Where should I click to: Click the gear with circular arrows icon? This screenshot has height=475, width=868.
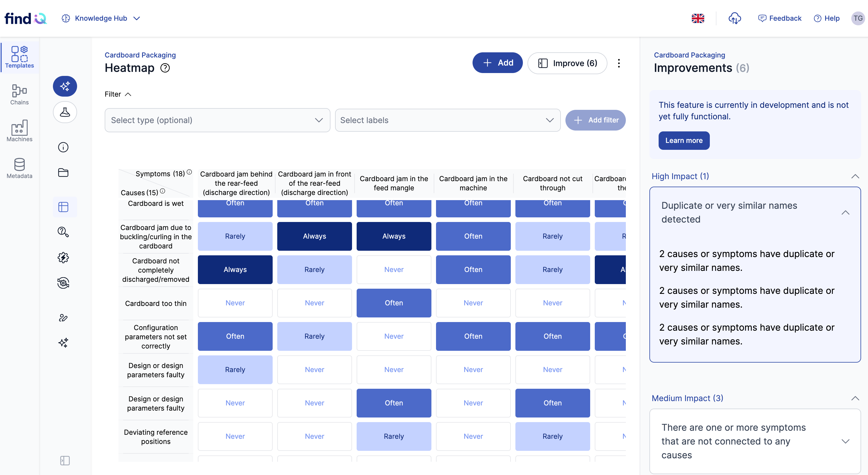point(63,283)
